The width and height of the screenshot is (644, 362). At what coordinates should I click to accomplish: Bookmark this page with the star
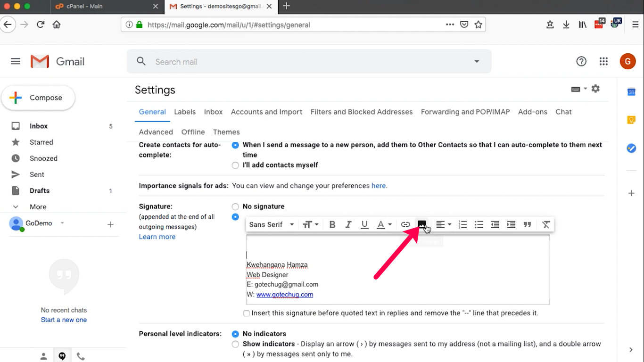click(x=479, y=25)
